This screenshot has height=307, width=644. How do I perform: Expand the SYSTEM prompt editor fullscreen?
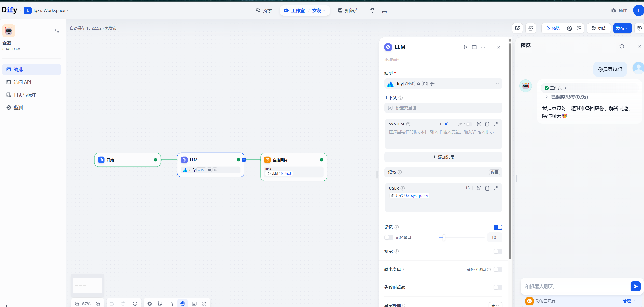pyautogui.click(x=495, y=124)
